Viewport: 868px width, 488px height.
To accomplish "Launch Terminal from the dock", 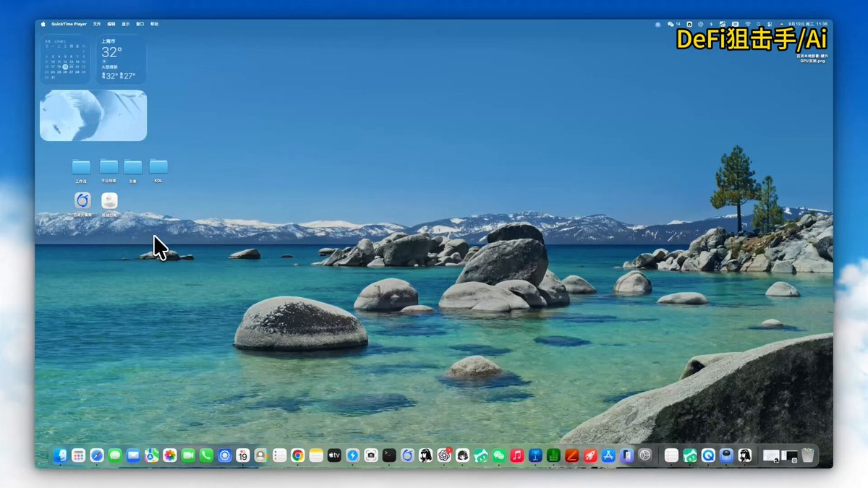I will tap(389, 455).
